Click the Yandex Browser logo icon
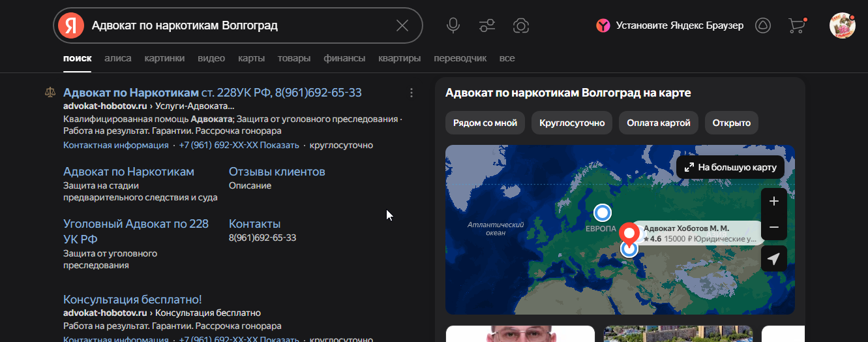The width and height of the screenshot is (868, 342). coord(603,25)
